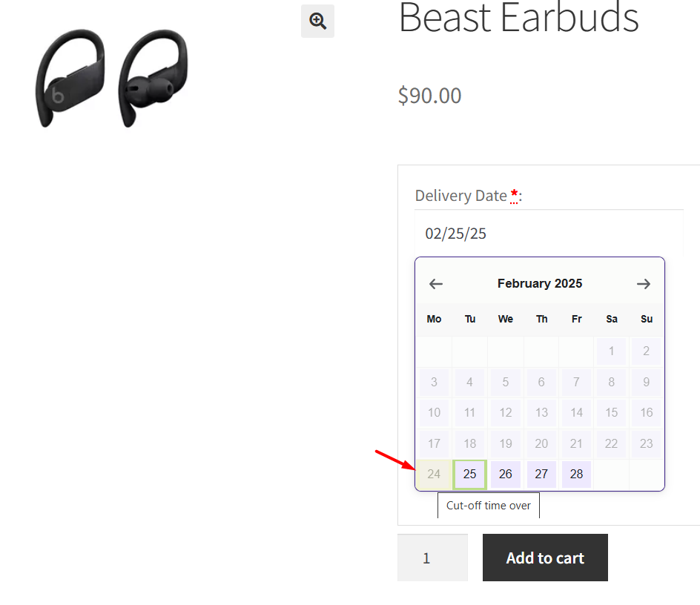Image resolution: width=700 pixels, height=605 pixels.
Task: Go to previous month in calendar
Action: pyautogui.click(x=436, y=284)
